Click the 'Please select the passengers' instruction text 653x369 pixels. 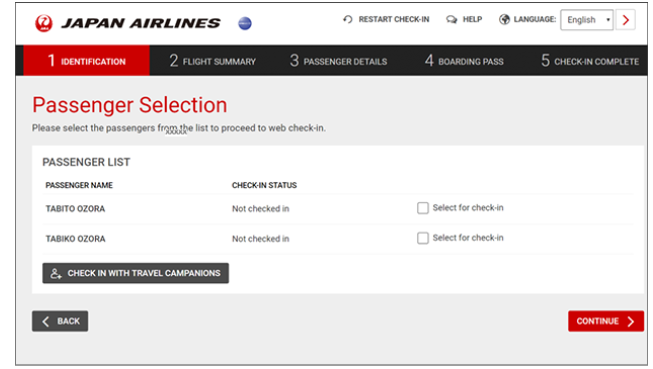click(179, 128)
